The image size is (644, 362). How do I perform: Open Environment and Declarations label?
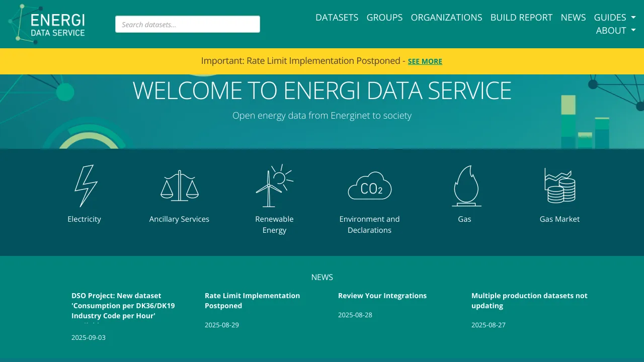370,225
